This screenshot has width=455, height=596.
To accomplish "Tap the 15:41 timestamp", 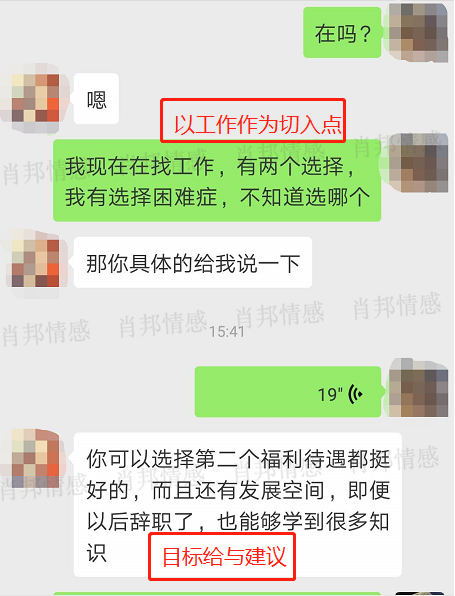I will 227,332.
